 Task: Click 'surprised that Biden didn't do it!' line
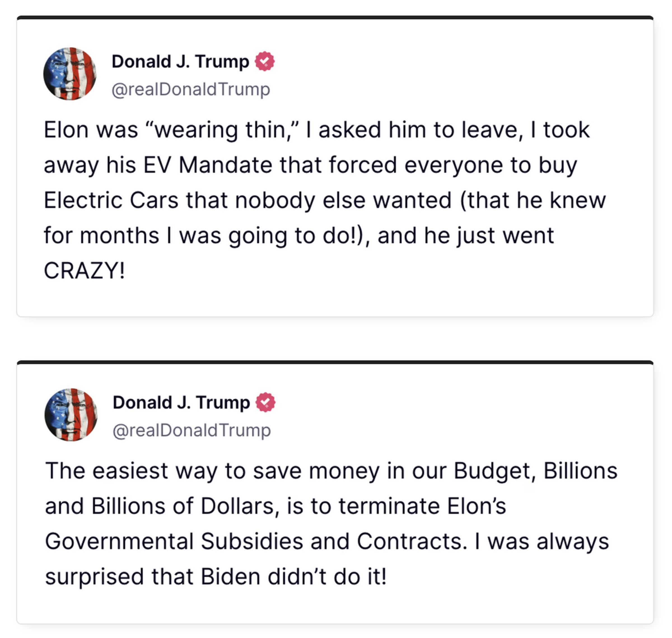coord(216,577)
